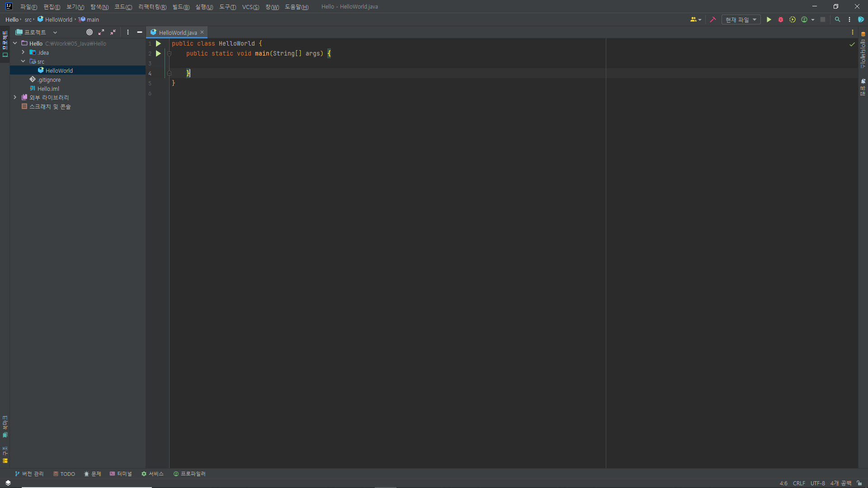
Task: Click the Build project hammer icon
Action: pos(713,19)
